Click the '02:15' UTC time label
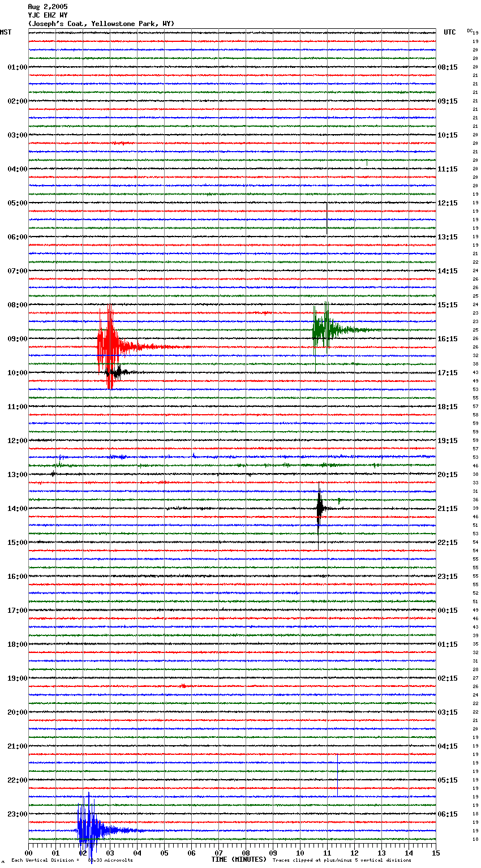The width and height of the screenshot is (481, 868). tap(448, 678)
